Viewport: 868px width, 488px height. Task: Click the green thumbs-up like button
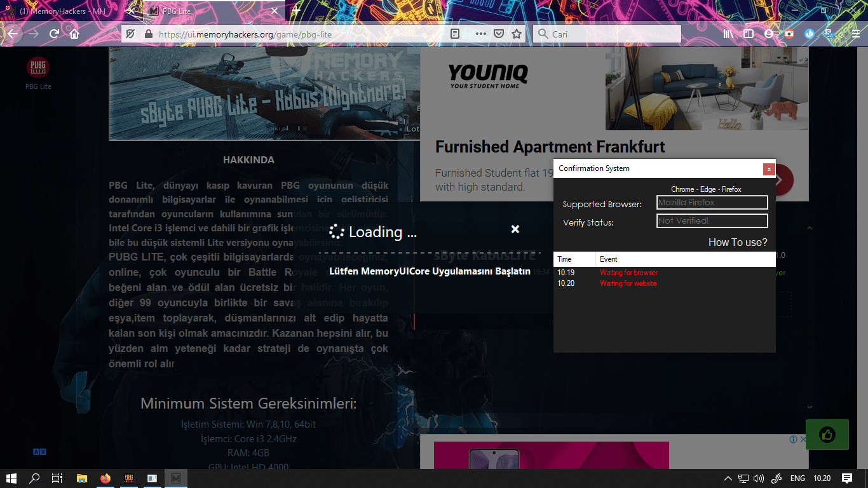(827, 435)
